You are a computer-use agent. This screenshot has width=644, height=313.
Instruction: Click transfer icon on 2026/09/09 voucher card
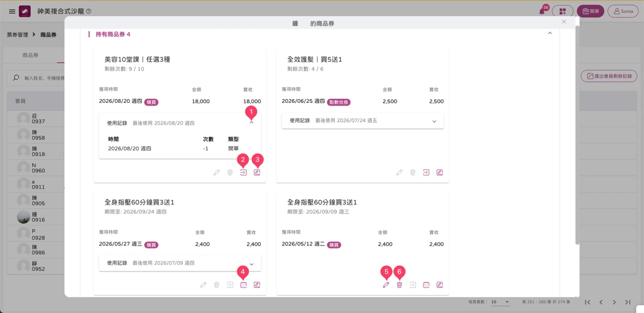413,285
